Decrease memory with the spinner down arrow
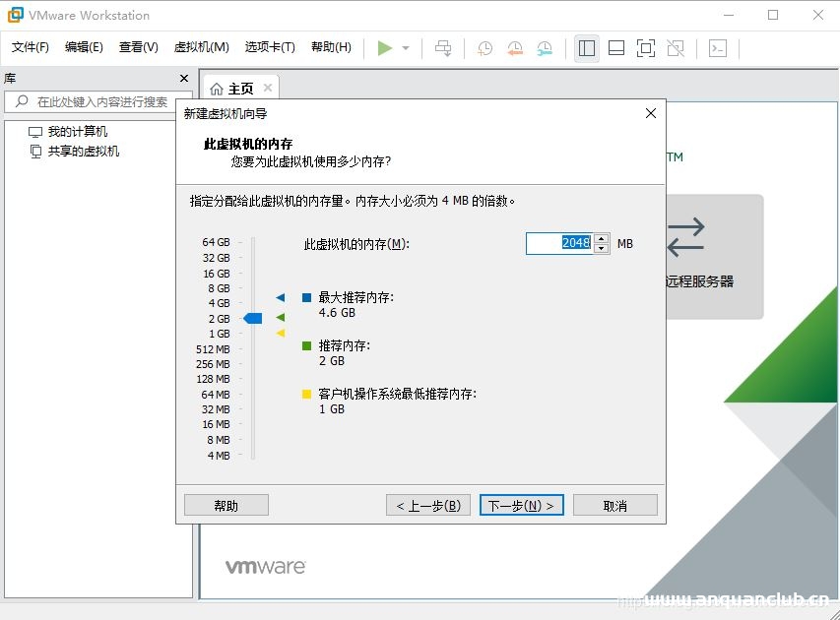This screenshot has width=840, height=620. tap(600, 247)
